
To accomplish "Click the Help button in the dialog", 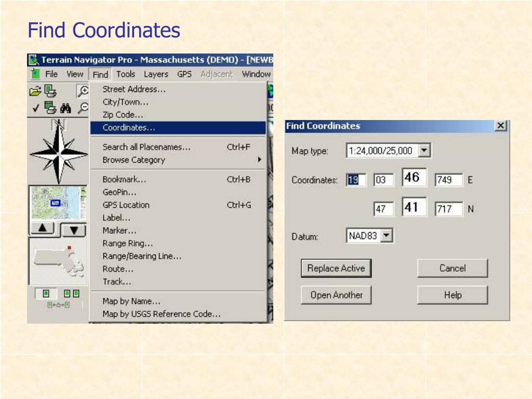I will coord(453,295).
